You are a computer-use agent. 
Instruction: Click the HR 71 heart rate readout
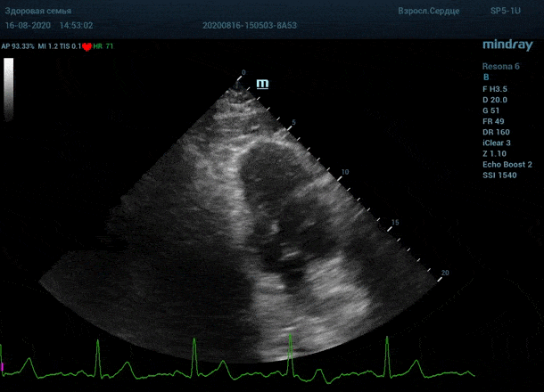coord(103,45)
